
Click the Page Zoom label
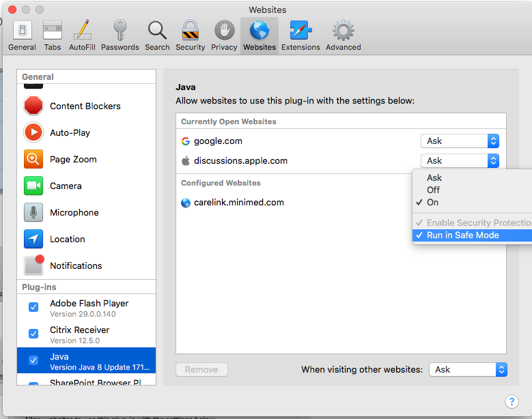pyautogui.click(x=73, y=159)
